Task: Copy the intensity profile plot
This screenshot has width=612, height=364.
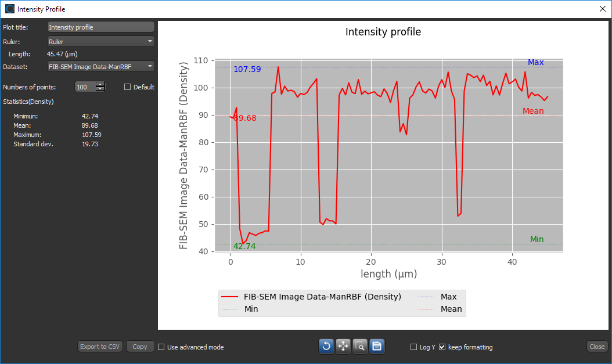Action: (140, 346)
